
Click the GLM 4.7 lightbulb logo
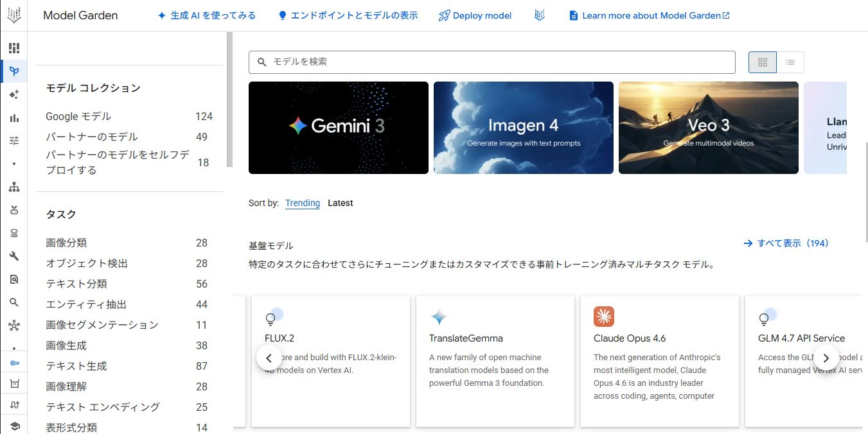(767, 317)
